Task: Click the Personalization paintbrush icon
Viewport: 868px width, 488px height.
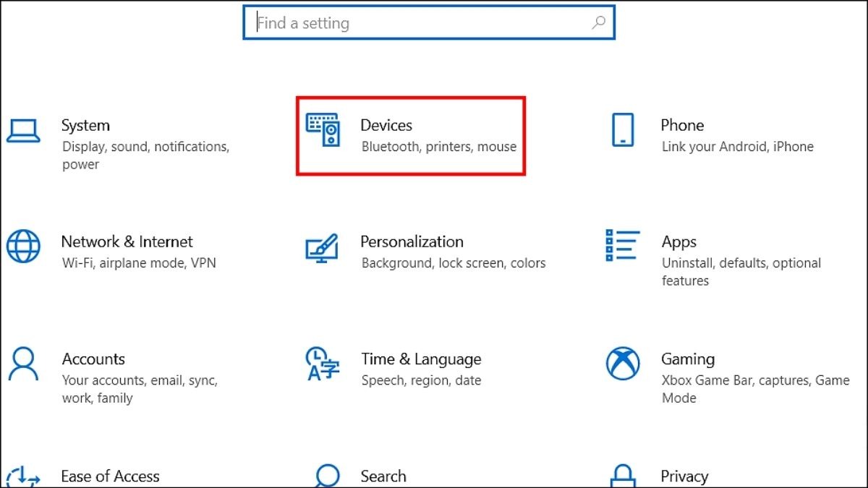Action: [x=322, y=247]
